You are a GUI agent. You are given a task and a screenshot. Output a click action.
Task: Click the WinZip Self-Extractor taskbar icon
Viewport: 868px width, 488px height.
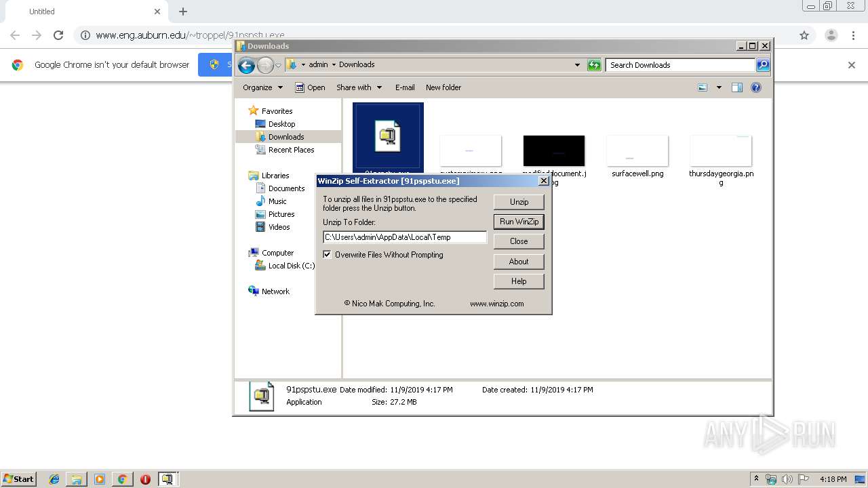(x=167, y=479)
